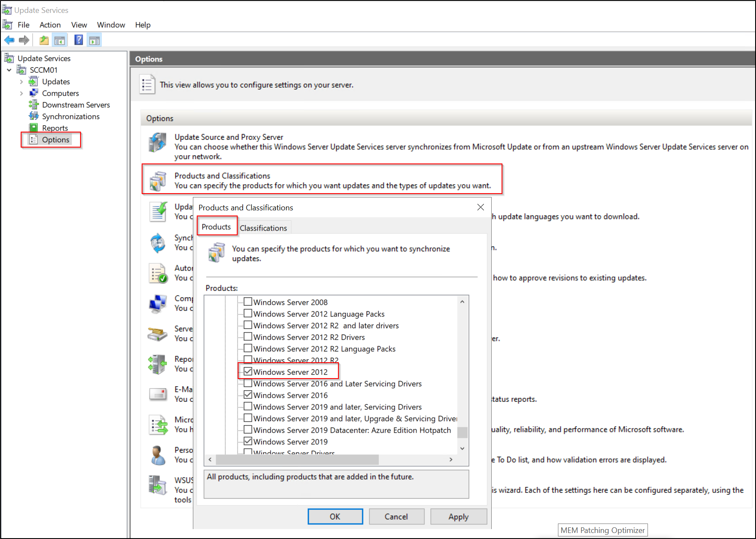This screenshot has height=539, width=756.
Task: Click OK in Products and Classifications
Action: 335,517
